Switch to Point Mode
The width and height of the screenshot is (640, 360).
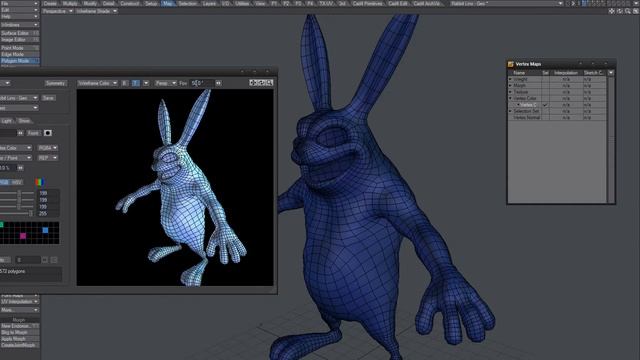tap(19, 48)
